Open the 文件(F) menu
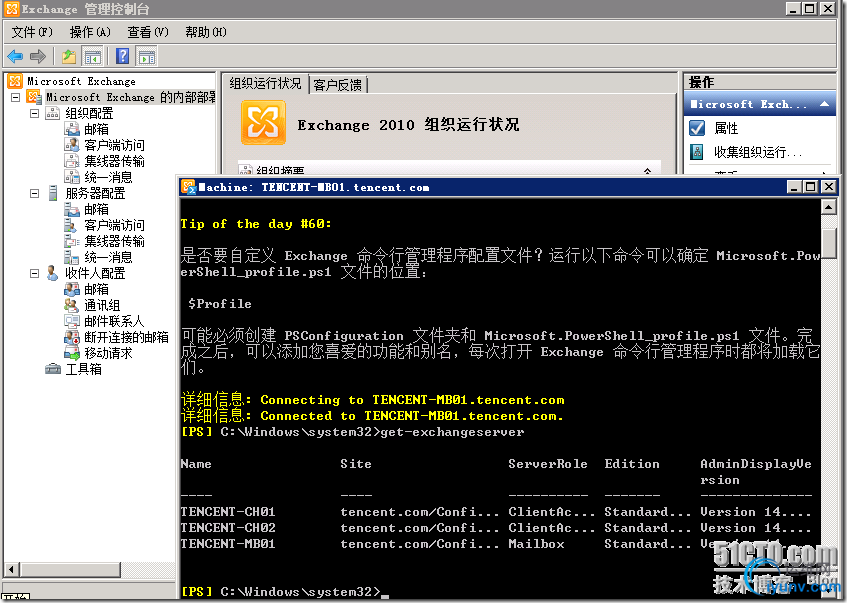 (x=32, y=32)
